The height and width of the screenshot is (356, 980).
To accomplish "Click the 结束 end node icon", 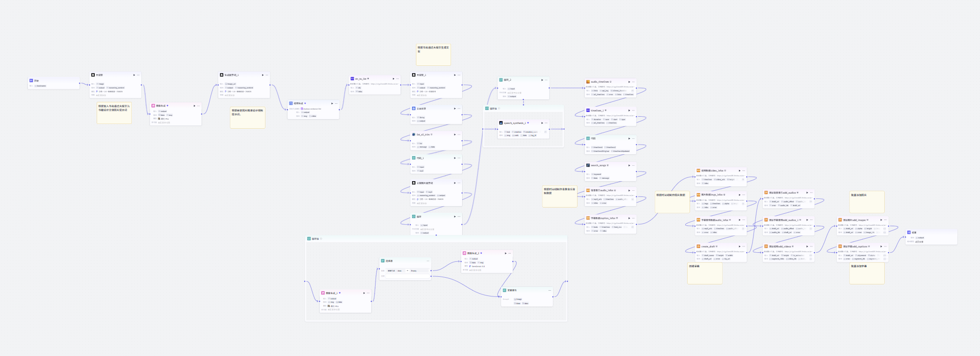I will point(909,233).
